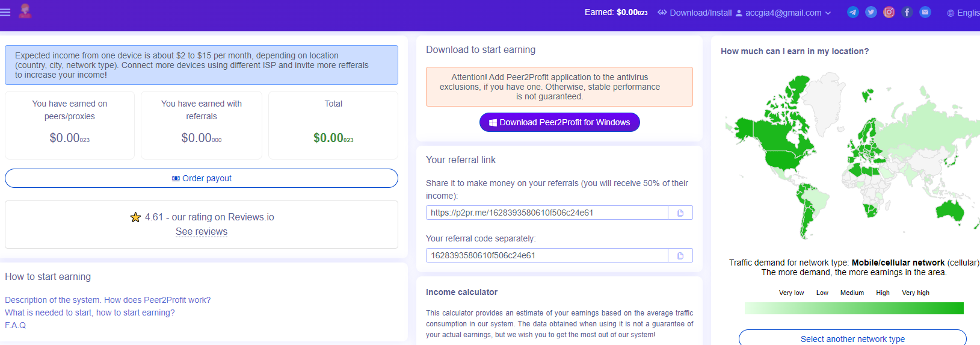This screenshot has height=345, width=980.
Task: Open the hamburger menu
Action: (x=5, y=12)
